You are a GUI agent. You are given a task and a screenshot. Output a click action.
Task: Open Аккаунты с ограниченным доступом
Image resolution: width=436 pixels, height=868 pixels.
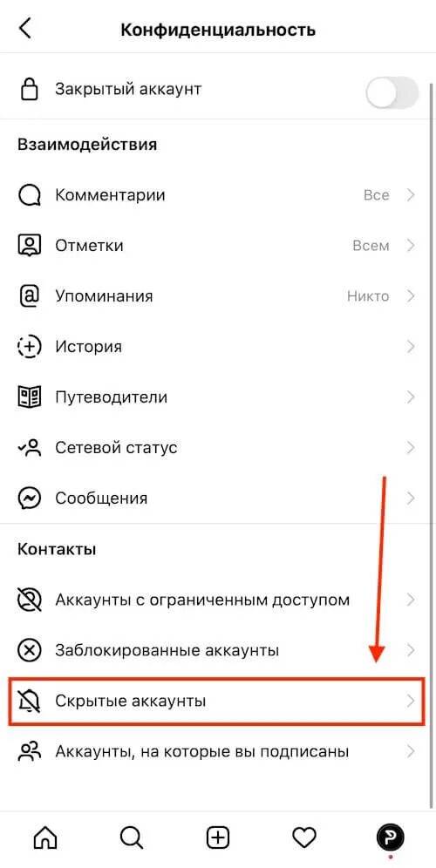pos(218,600)
